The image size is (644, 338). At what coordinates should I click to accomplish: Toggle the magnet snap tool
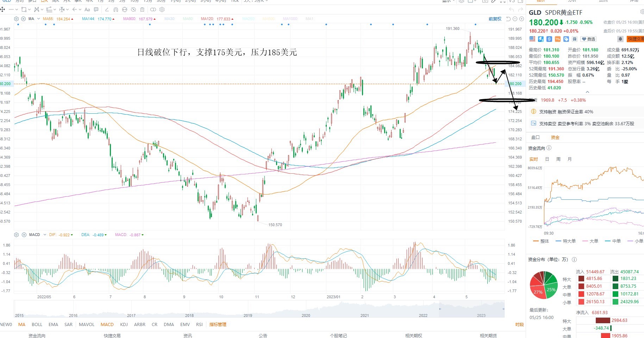pyautogui.click(x=116, y=9)
